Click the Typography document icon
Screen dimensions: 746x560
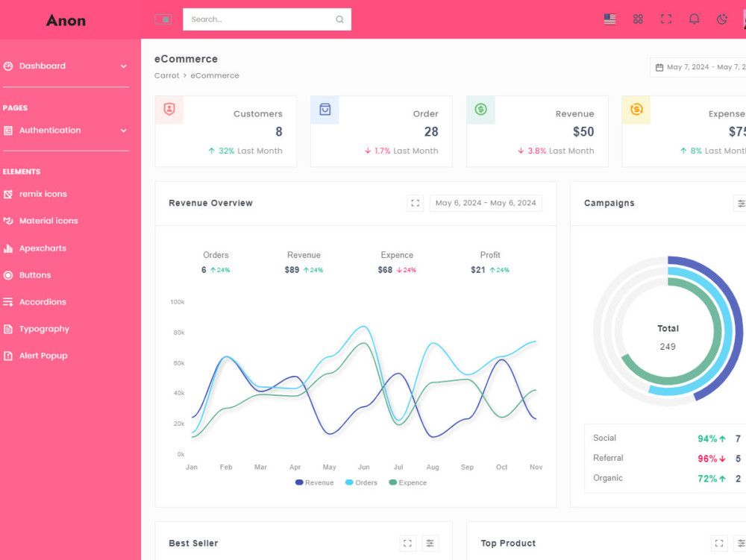coord(8,329)
